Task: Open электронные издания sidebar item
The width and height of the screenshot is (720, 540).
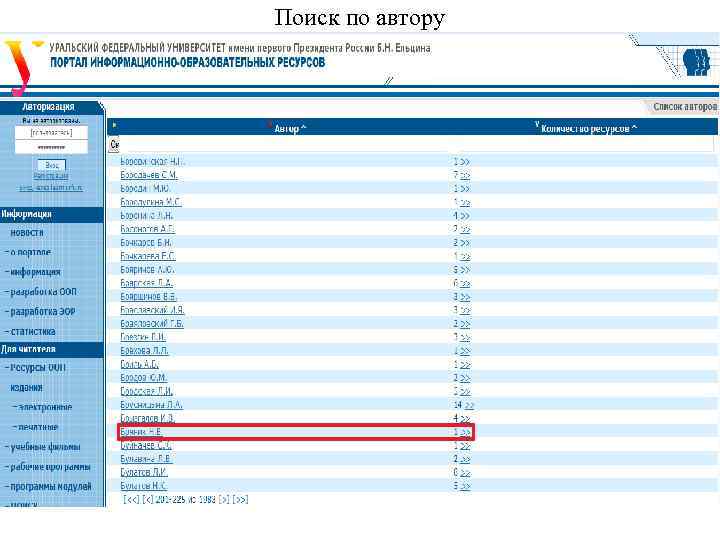Action: pos(45,407)
